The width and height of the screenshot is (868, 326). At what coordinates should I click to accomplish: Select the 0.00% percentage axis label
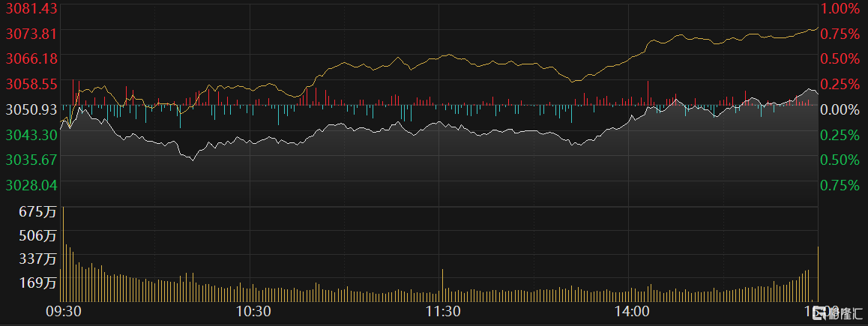pos(840,109)
